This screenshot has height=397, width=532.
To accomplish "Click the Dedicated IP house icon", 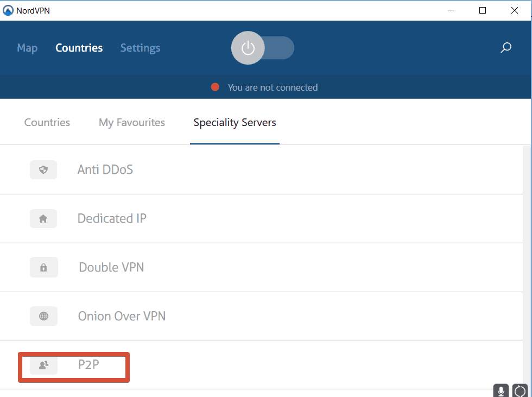I will [x=43, y=218].
